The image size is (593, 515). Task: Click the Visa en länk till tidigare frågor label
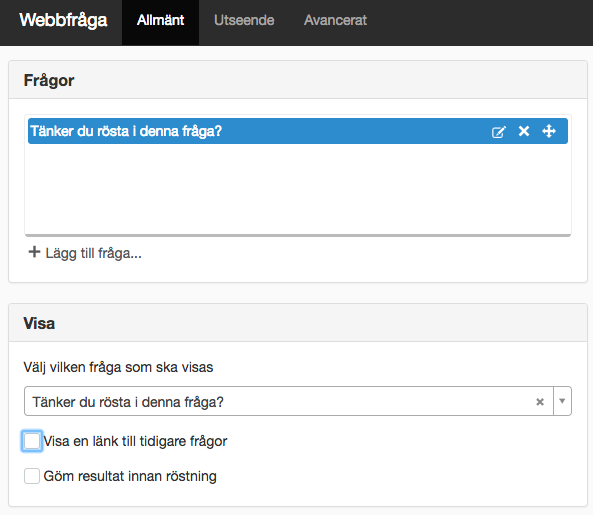click(x=135, y=441)
